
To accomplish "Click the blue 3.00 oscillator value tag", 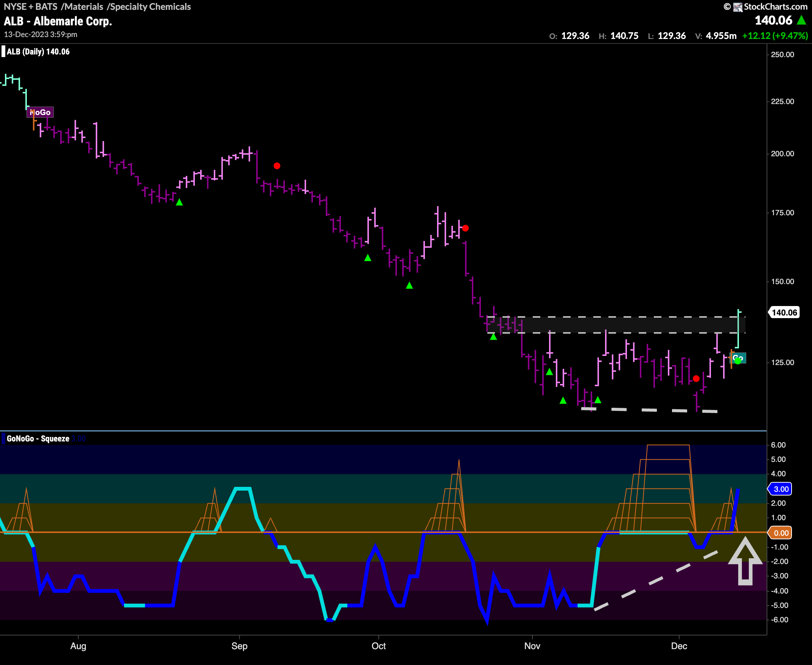I will click(x=780, y=489).
